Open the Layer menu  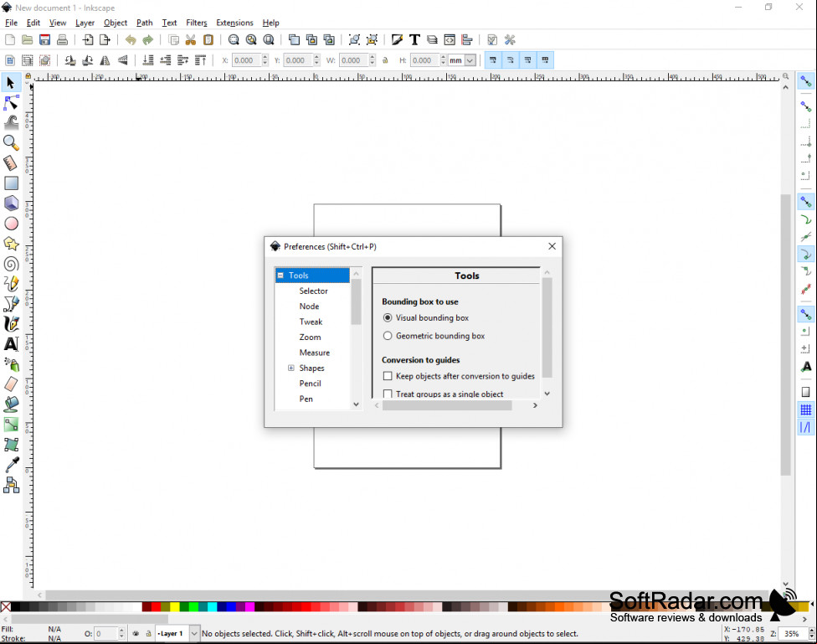(85, 23)
